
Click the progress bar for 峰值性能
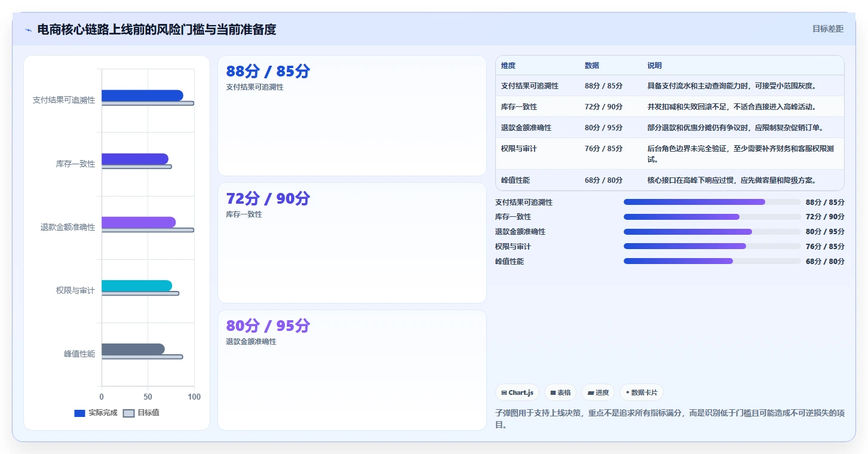(712, 261)
